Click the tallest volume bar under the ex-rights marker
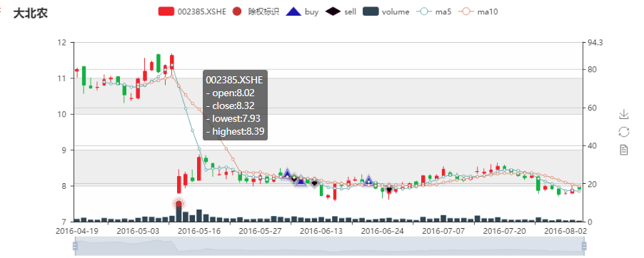Viewport: 644px width, 258px height. (x=178, y=214)
